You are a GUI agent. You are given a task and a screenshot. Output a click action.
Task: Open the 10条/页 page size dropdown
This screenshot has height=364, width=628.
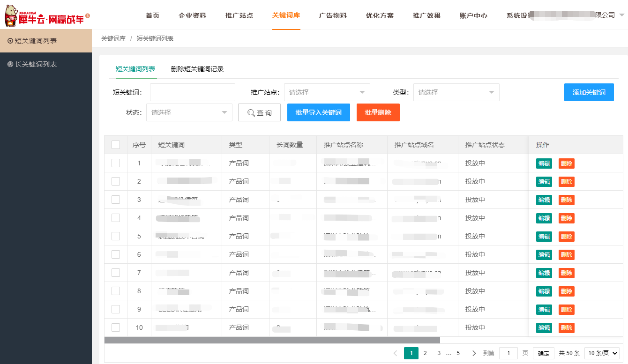click(602, 353)
